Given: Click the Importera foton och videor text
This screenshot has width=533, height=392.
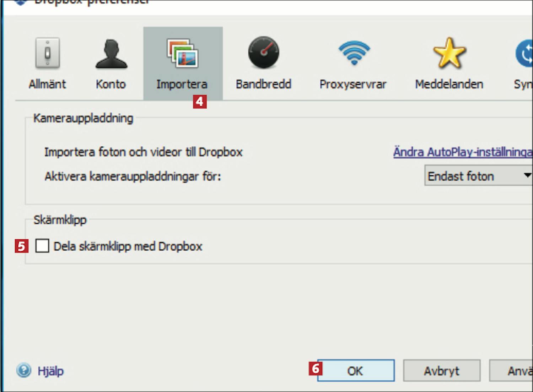Looking at the screenshot, I should (143, 152).
